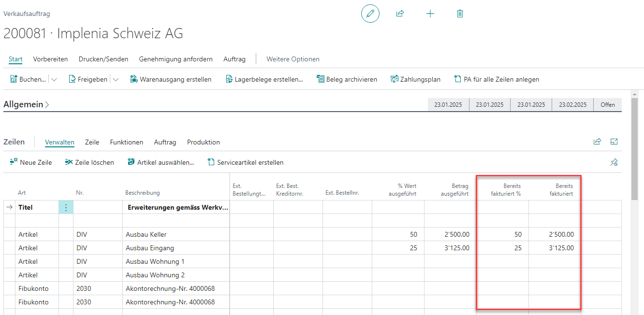Click the Ext. Bestellnr. column header

click(342, 193)
